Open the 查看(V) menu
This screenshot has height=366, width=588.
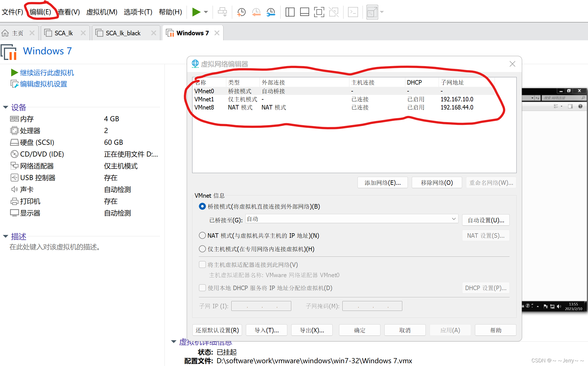69,12
